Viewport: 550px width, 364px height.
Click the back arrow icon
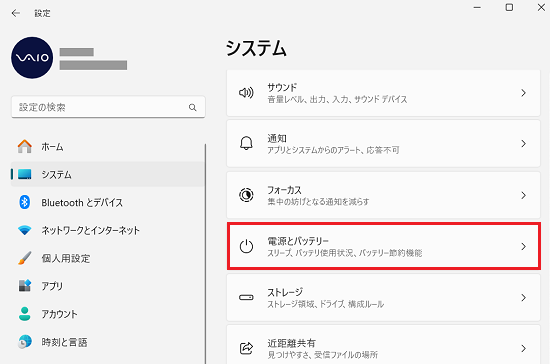pyautogui.click(x=16, y=13)
